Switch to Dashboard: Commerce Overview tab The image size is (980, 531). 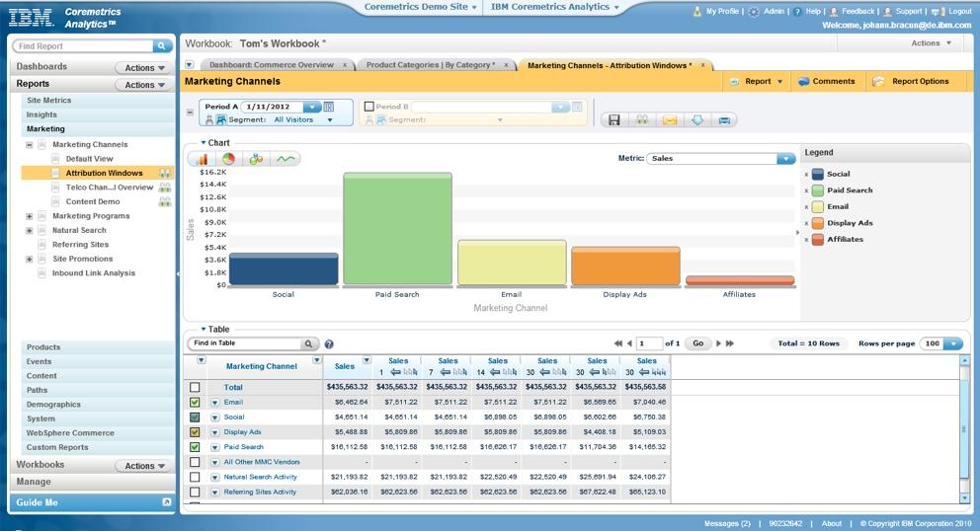click(272, 65)
